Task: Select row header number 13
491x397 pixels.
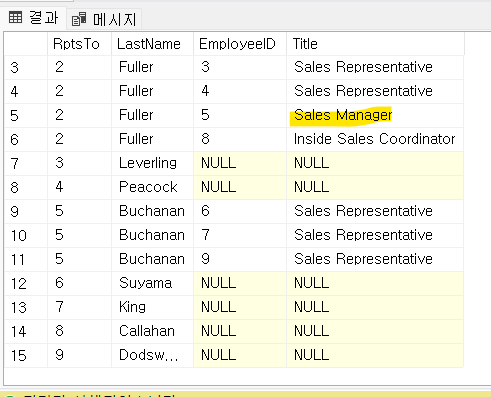Action: (26, 308)
